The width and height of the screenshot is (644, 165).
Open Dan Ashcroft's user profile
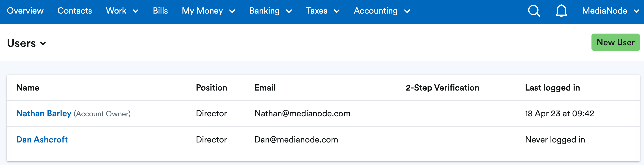tap(42, 139)
